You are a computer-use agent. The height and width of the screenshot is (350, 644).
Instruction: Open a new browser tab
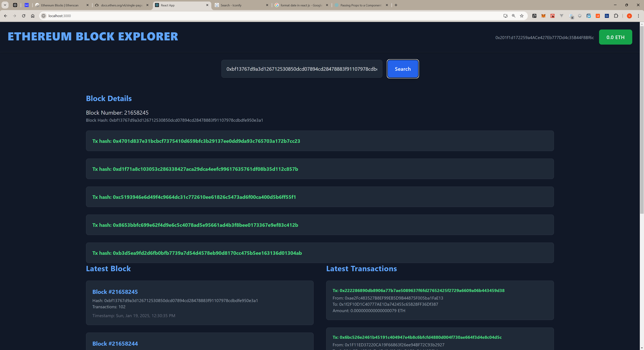click(x=396, y=5)
